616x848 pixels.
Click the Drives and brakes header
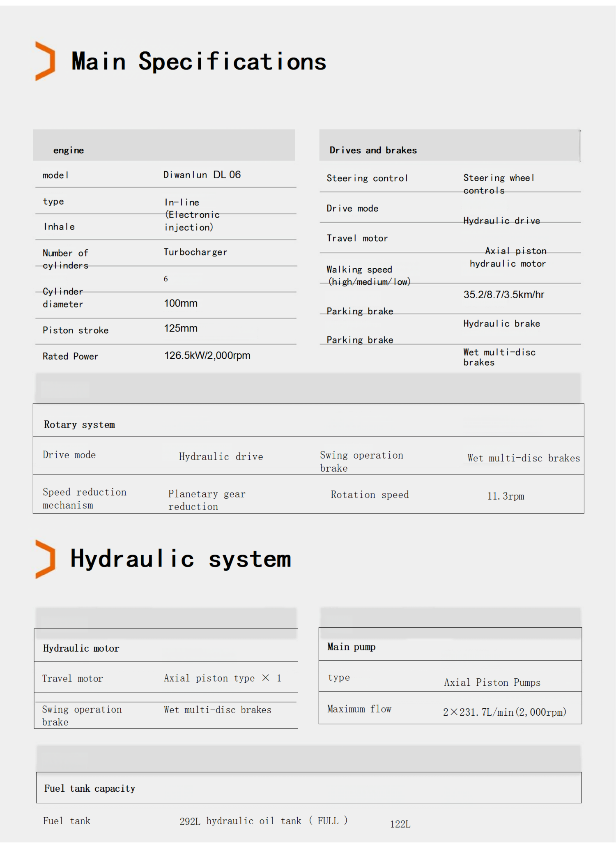click(x=450, y=145)
